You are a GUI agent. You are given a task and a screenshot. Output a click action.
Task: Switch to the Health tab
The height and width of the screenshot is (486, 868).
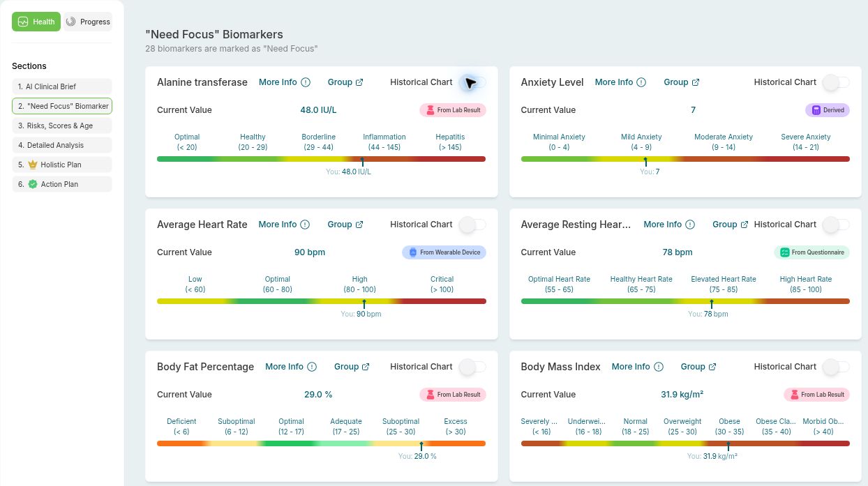pyautogui.click(x=36, y=22)
